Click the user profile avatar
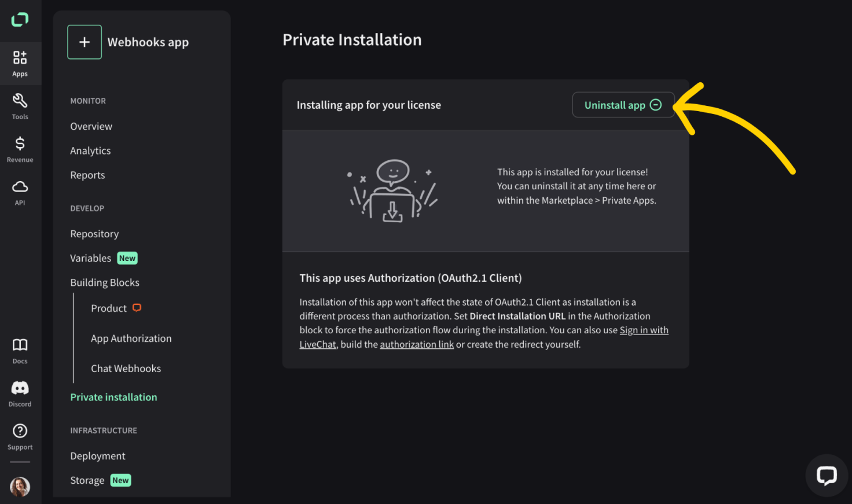 20,487
